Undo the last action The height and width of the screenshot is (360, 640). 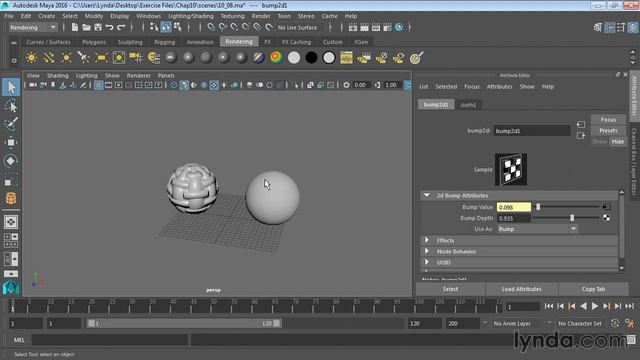click(x=109, y=27)
